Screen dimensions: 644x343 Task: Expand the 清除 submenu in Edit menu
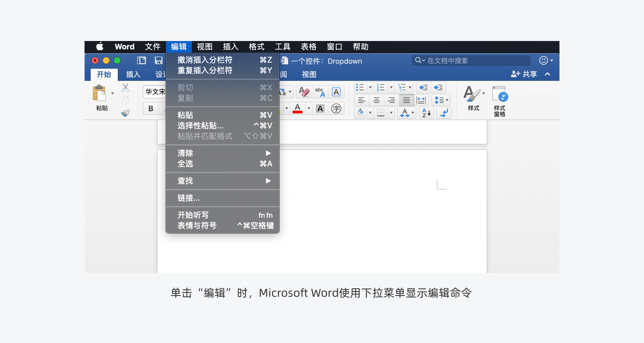(x=223, y=153)
